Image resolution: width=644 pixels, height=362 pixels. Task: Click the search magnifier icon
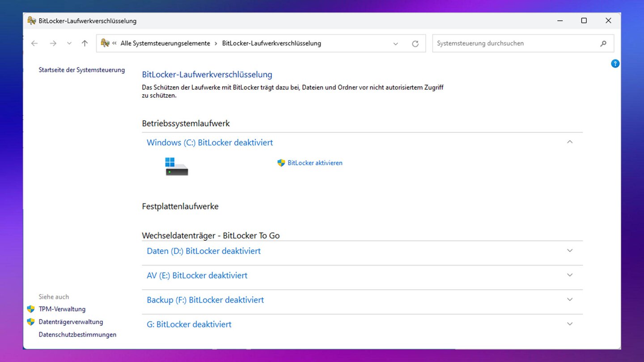[x=603, y=43]
